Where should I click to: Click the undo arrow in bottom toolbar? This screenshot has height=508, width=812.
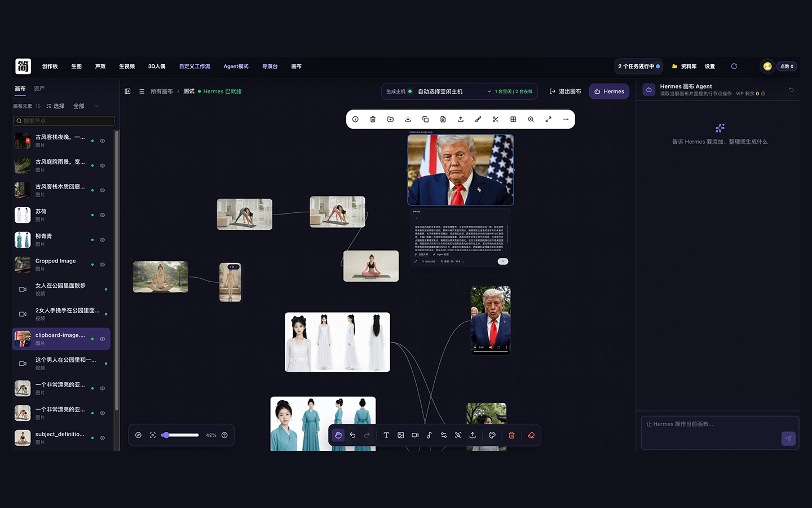[x=352, y=435]
